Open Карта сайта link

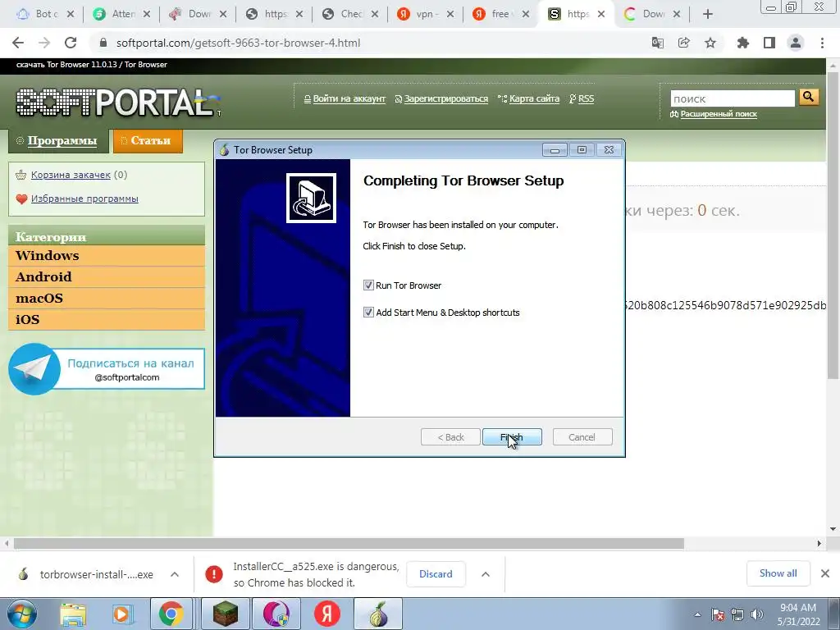coord(534,99)
